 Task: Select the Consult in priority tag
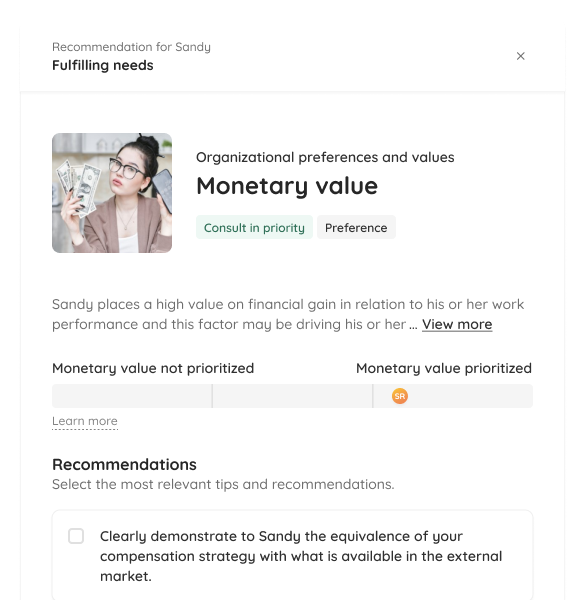coord(254,227)
